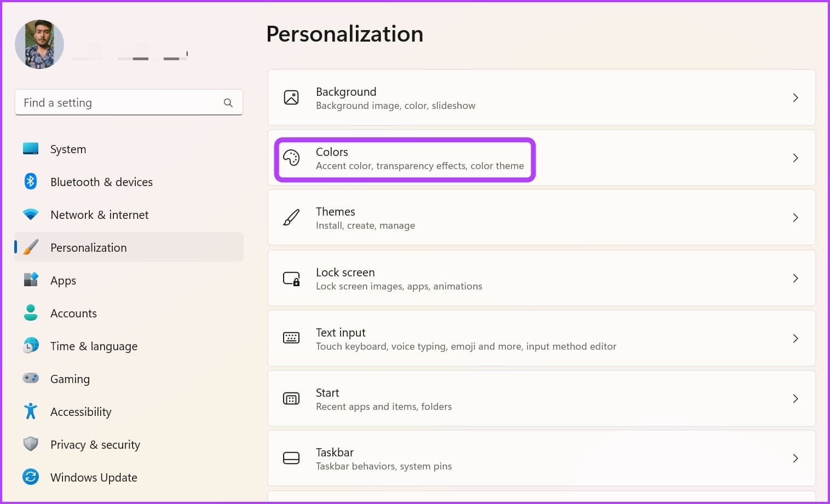
Task: Click 'Recent apps and items, folders' text
Action: tap(384, 407)
